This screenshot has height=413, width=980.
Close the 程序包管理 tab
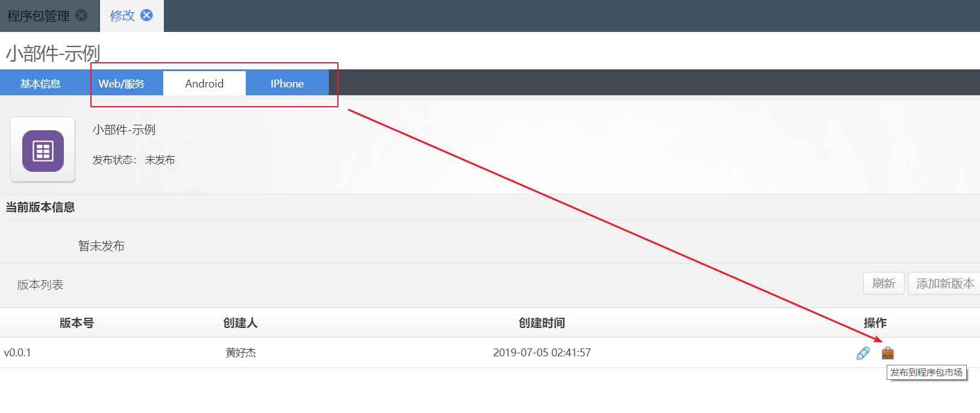click(81, 15)
